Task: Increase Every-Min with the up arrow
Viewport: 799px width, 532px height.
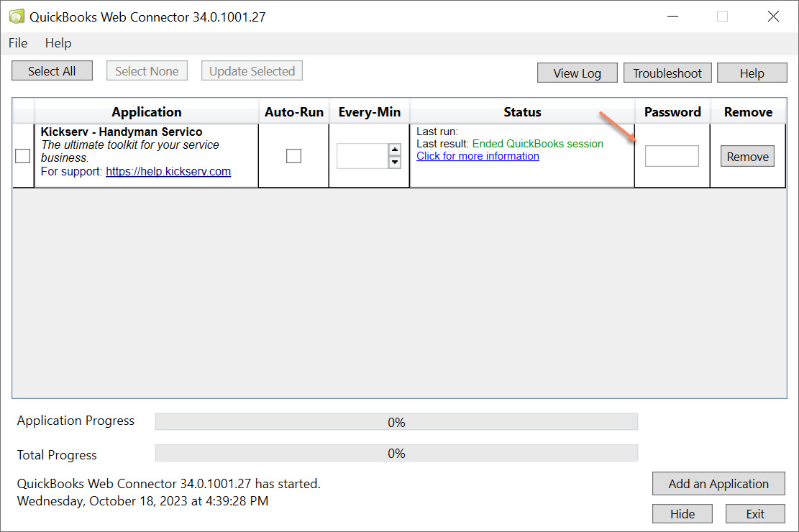Action: [x=394, y=150]
